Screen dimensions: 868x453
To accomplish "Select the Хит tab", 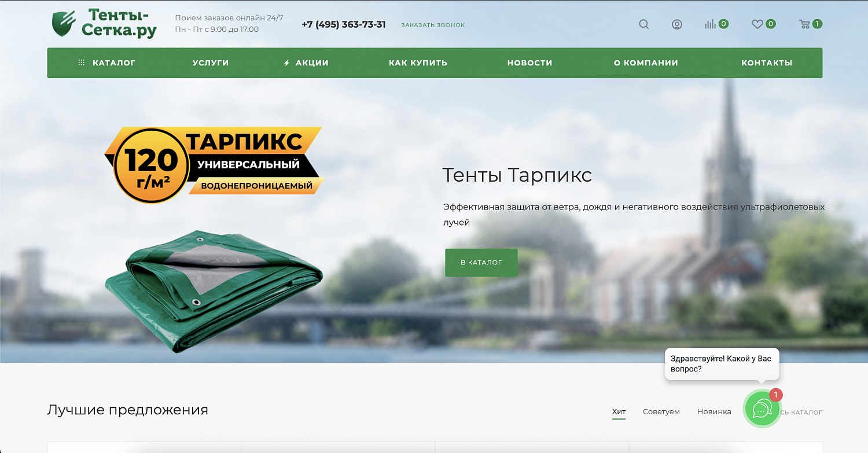I will (x=619, y=412).
